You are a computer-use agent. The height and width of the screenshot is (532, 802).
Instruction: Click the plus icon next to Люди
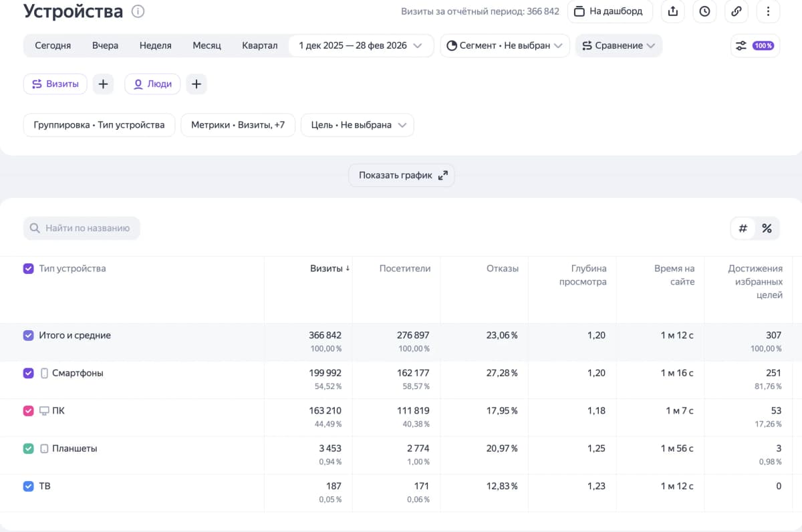[x=196, y=84]
